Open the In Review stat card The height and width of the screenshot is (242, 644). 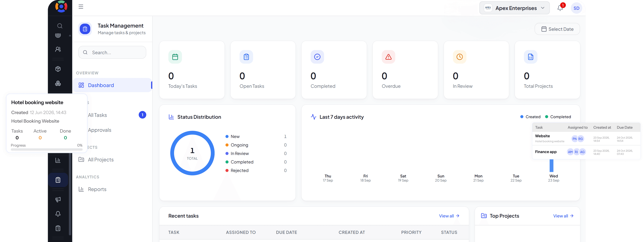pos(476,70)
